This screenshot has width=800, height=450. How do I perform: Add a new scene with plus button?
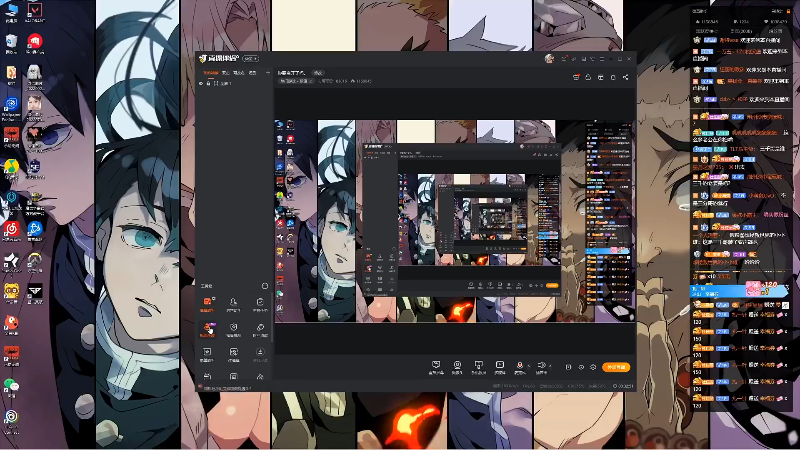268,73
